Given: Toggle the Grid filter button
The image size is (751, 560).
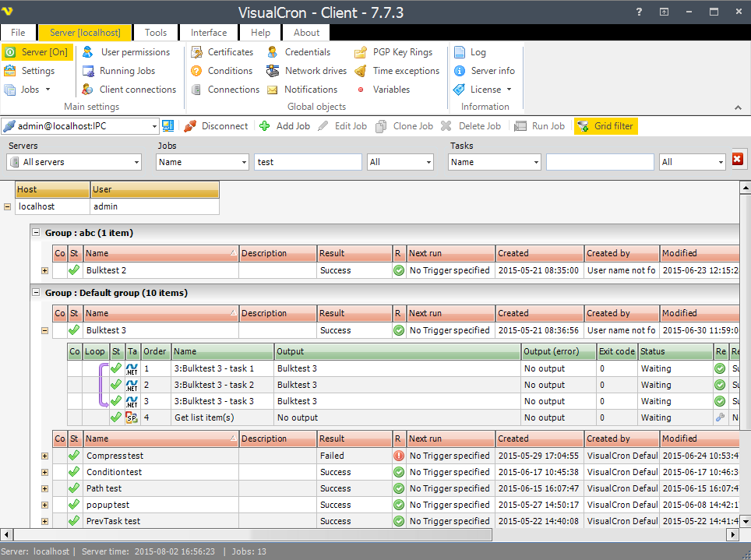Looking at the screenshot, I should coord(605,126).
